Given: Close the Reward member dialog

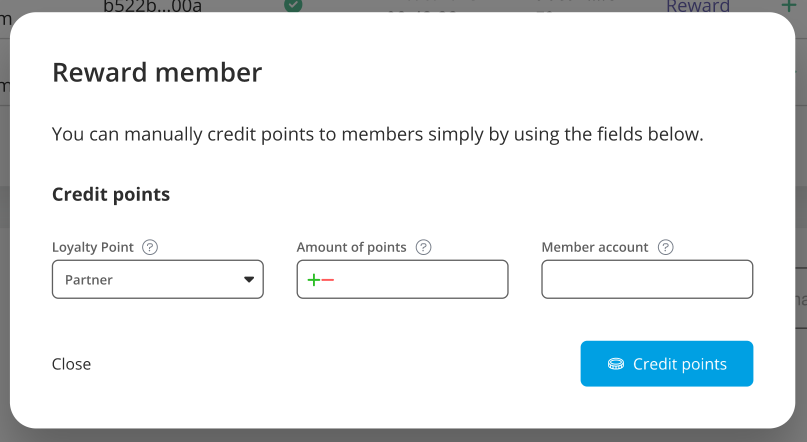Looking at the screenshot, I should (x=72, y=364).
